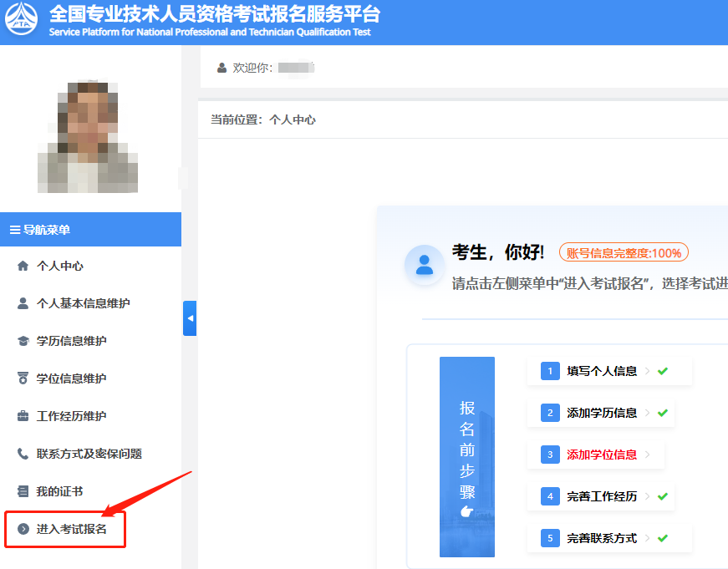Select step 2 添加学历信息
728x569 pixels.
(x=601, y=413)
